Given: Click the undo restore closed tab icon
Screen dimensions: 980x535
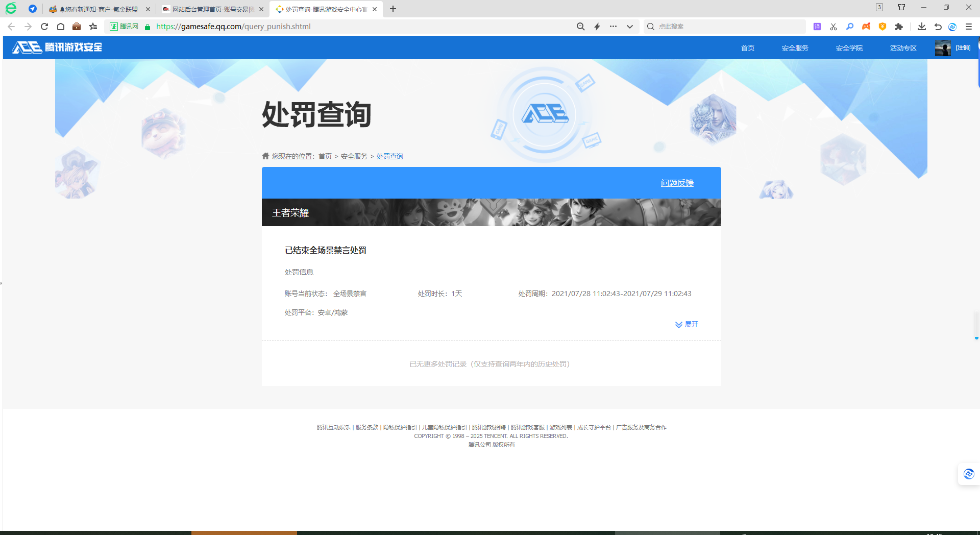Looking at the screenshot, I should [938, 27].
